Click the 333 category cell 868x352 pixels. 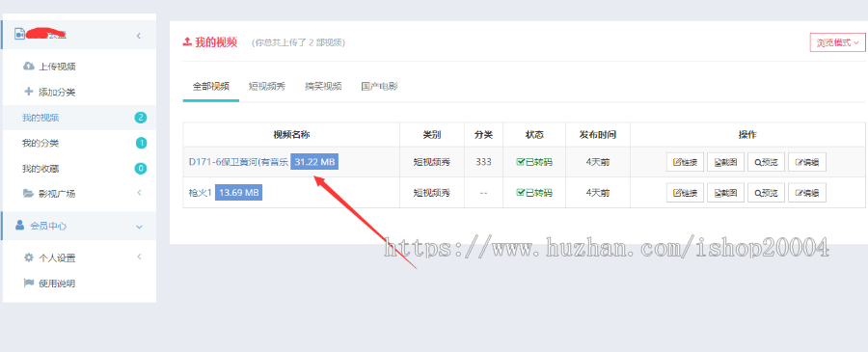tap(483, 162)
